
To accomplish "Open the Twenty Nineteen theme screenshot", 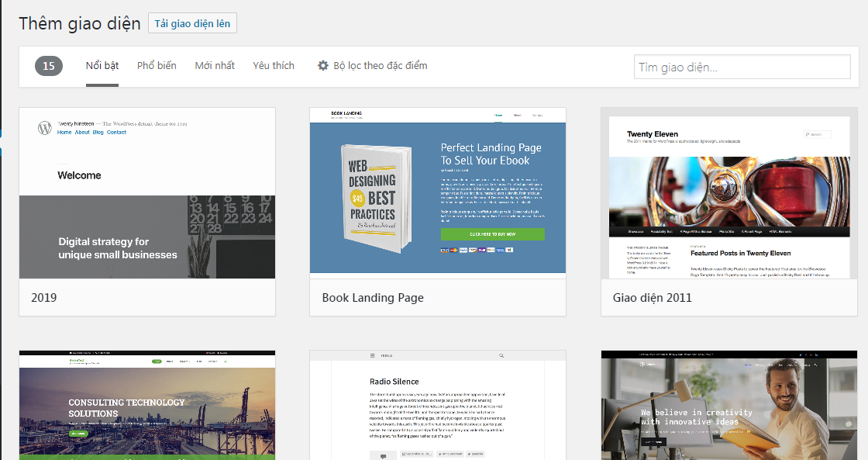I will tap(147, 193).
